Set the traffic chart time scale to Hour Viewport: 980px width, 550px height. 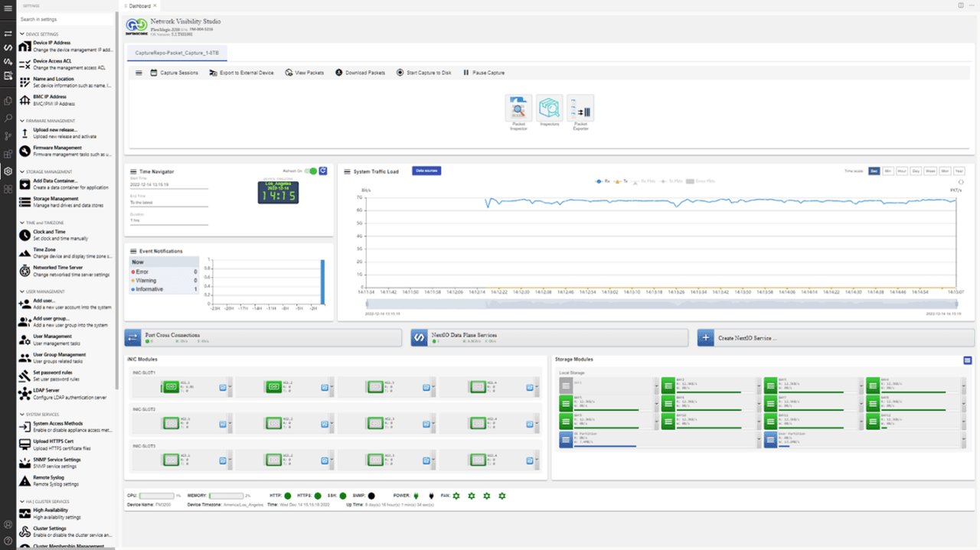901,171
